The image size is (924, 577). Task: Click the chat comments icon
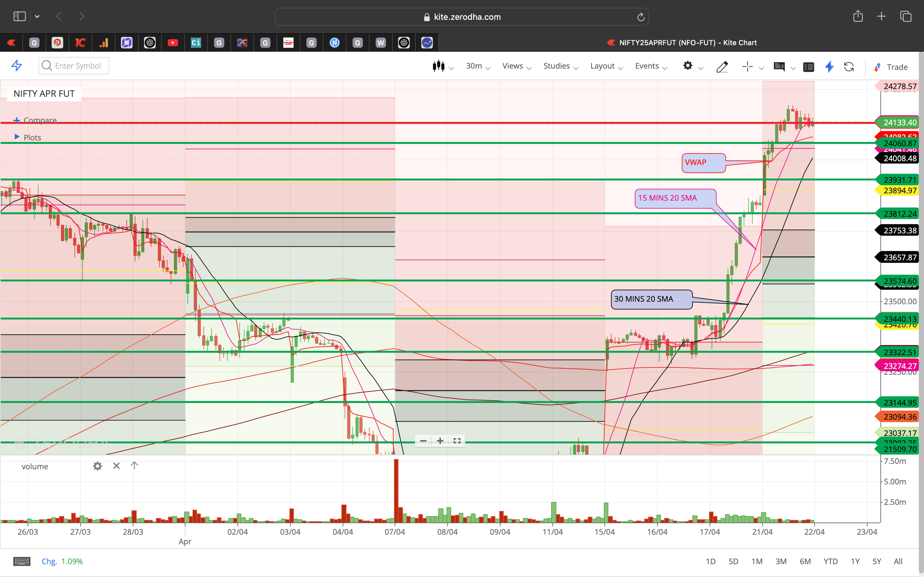(779, 67)
